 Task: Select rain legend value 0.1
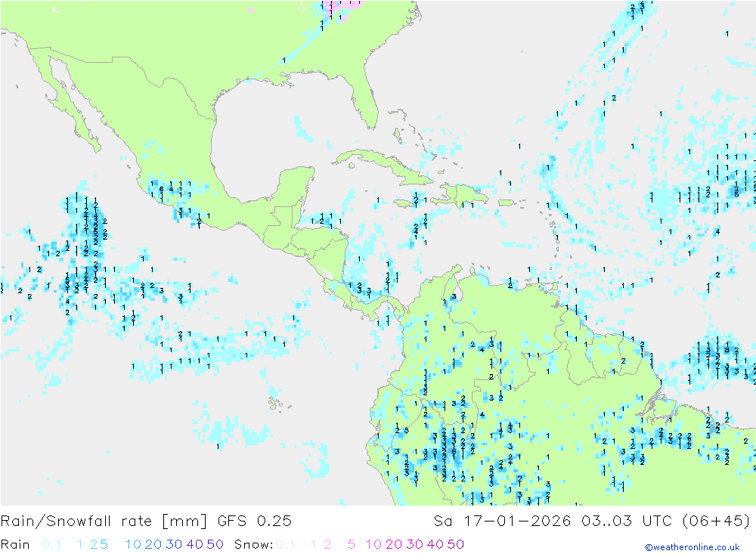point(51,544)
